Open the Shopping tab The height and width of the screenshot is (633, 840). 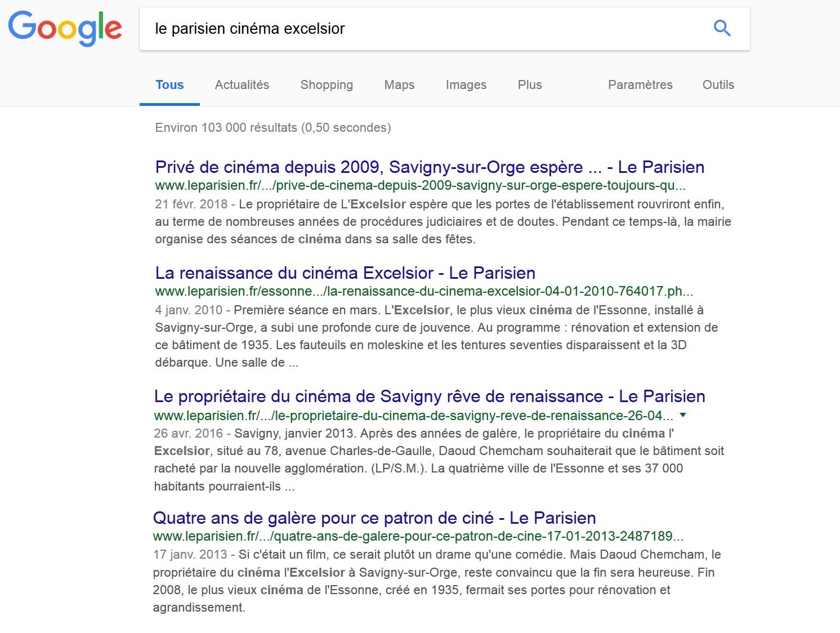point(327,85)
